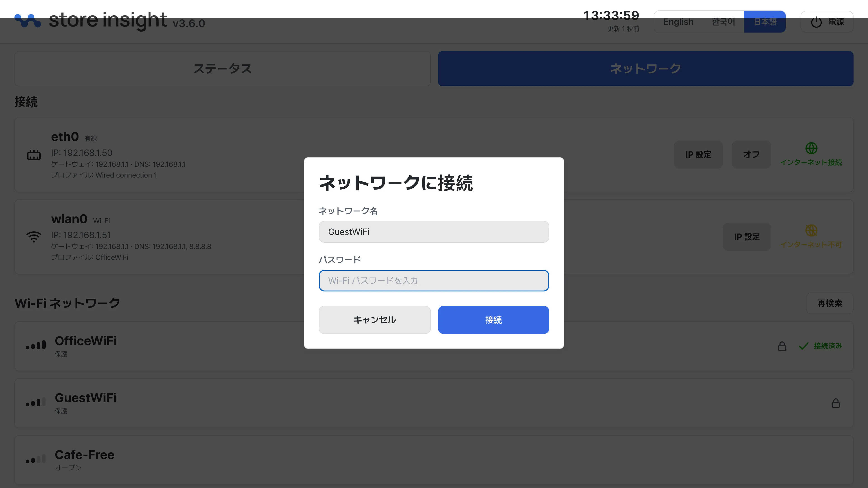Viewport: 868px width, 488px height.
Task: Open IP 設定 for eth0
Action: tap(698, 155)
